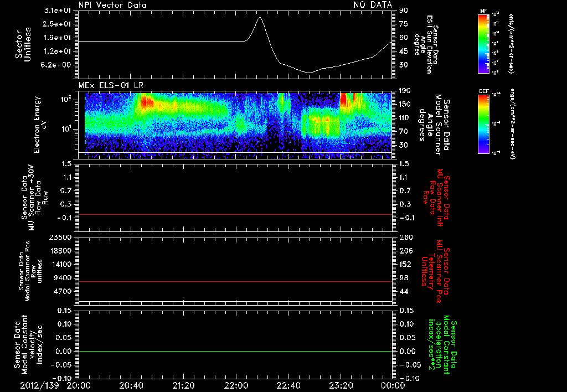Click the 23:20 time axis label

tap(341, 385)
